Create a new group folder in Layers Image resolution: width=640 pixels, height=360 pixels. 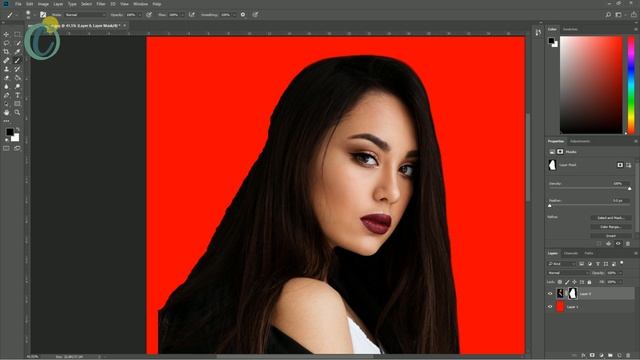pyautogui.click(x=610, y=356)
